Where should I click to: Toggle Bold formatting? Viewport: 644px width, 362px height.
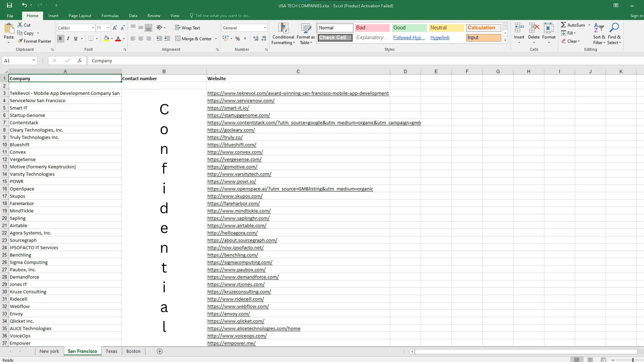point(60,39)
